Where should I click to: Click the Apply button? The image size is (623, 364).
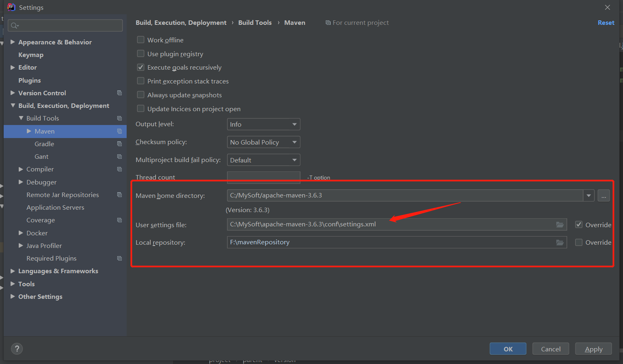click(594, 349)
